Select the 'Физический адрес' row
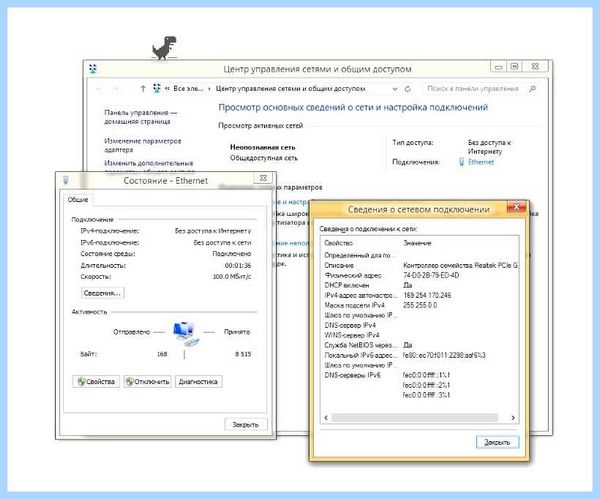Viewport: 600px width, 499px height. coord(421,275)
